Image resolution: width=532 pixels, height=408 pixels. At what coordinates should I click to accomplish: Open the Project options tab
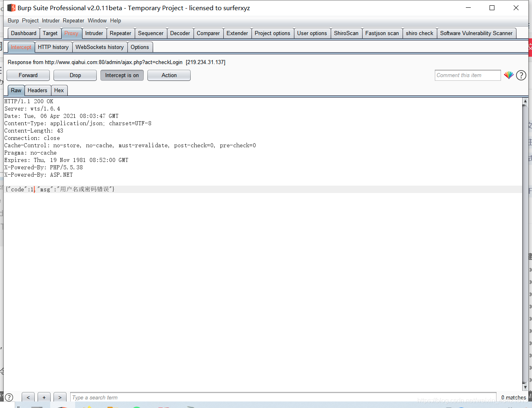tap(272, 33)
